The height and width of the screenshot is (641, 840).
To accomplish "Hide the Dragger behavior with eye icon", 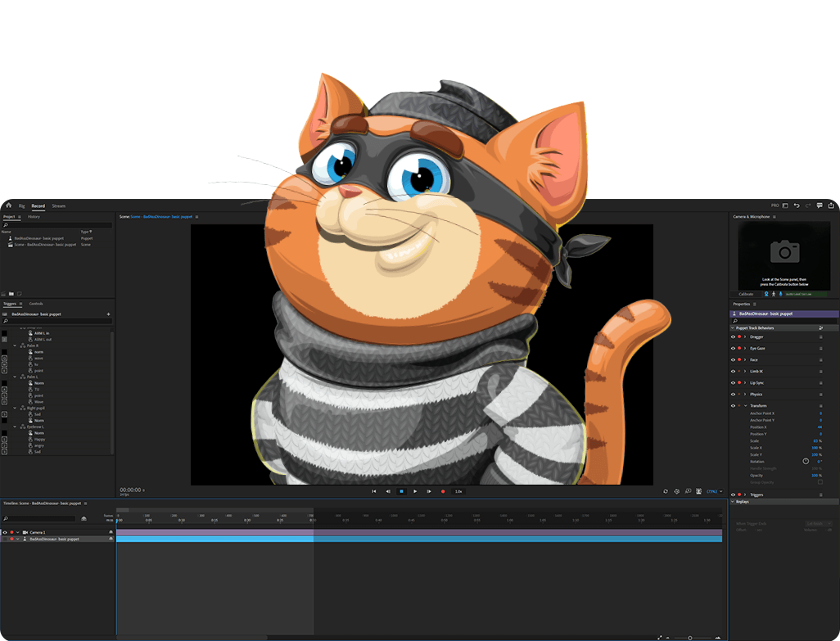I will pyautogui.click(x=733, y=336).
